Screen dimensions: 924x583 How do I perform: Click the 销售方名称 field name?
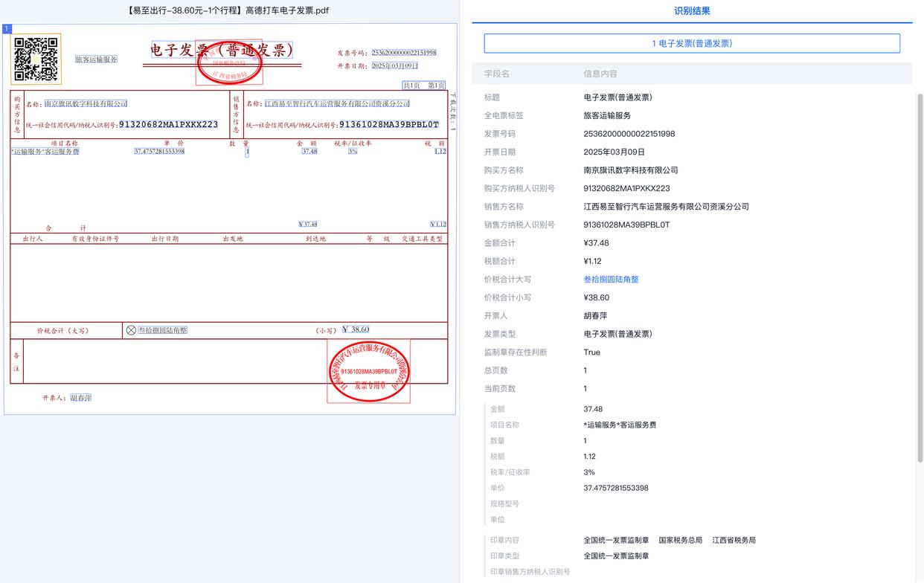pos(504,207)
